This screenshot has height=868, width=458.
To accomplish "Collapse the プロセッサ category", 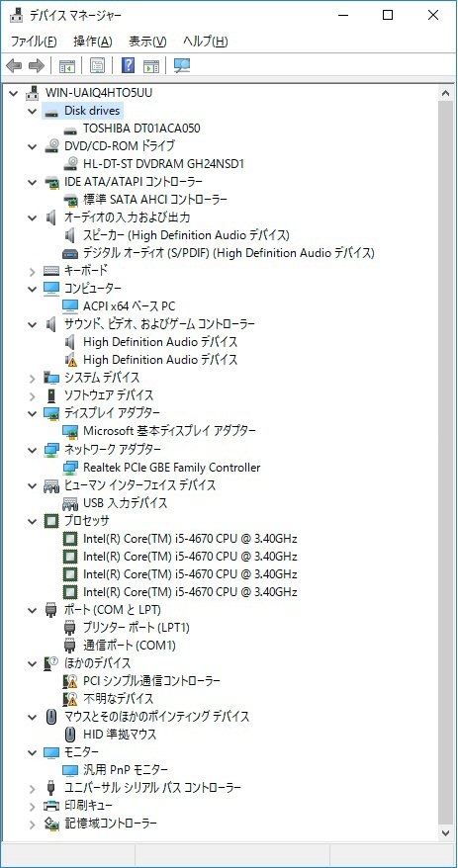I will click(33, 521).
